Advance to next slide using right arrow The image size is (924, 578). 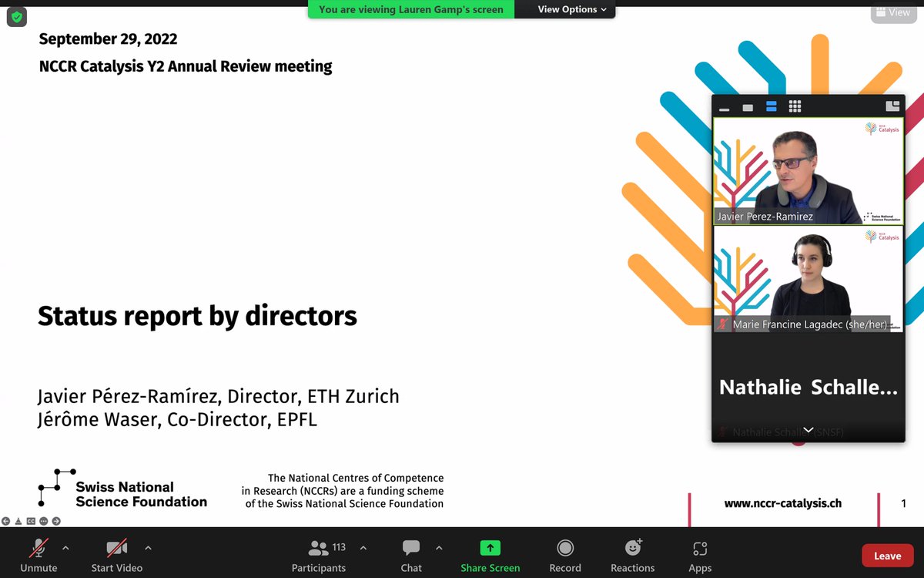pyautogui.click(x=56, y=521)
